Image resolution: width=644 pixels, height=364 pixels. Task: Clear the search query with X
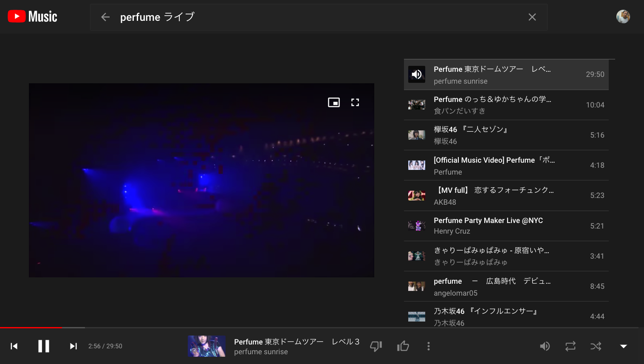tap(532, 17)
